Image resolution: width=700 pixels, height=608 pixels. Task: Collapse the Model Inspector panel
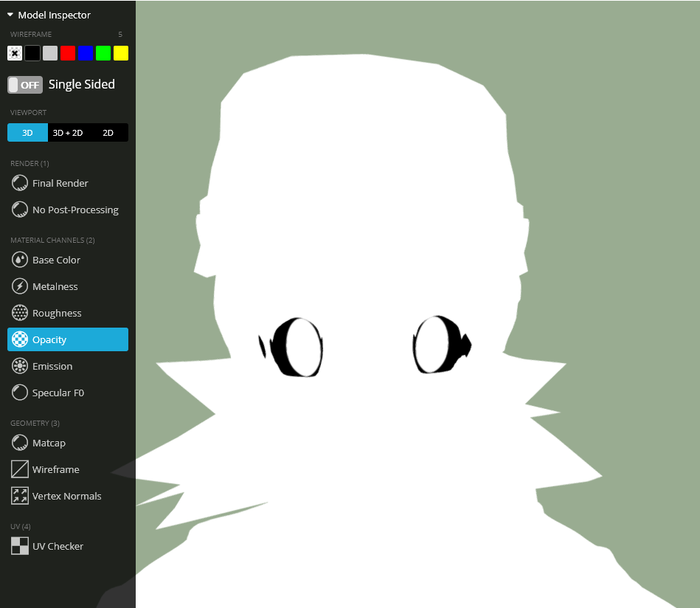pos(10,15)
